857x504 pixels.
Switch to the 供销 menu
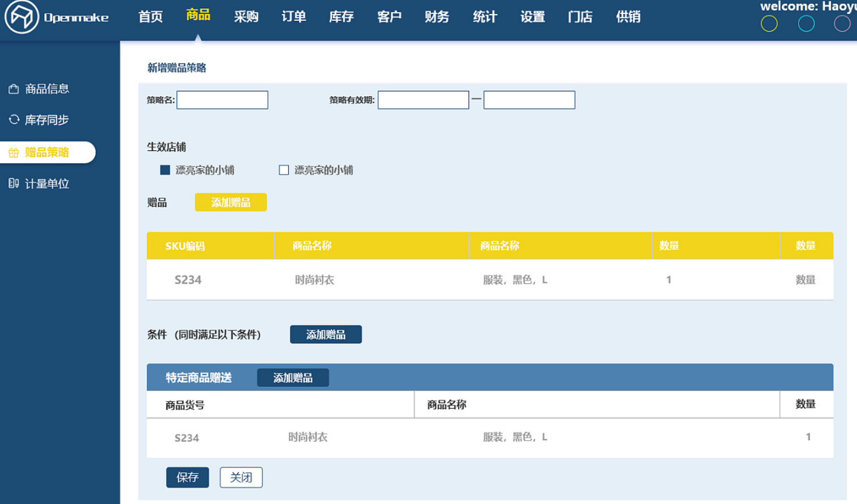(628, 17)
